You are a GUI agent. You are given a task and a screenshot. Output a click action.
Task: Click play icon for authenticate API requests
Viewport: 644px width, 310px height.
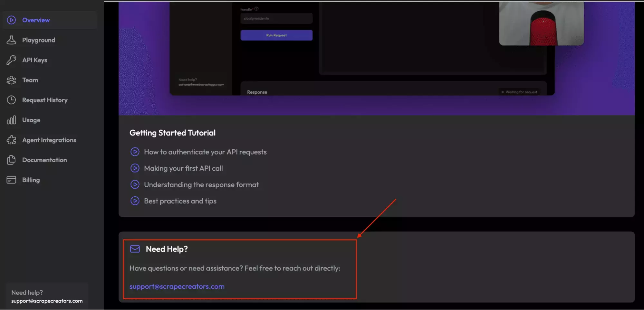(x=135, y=152)
